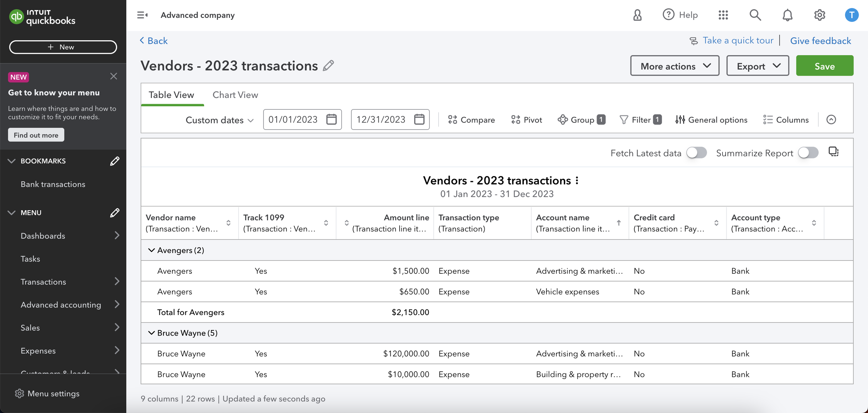
Task: Open General options
Action: click(x=711, y=120)
